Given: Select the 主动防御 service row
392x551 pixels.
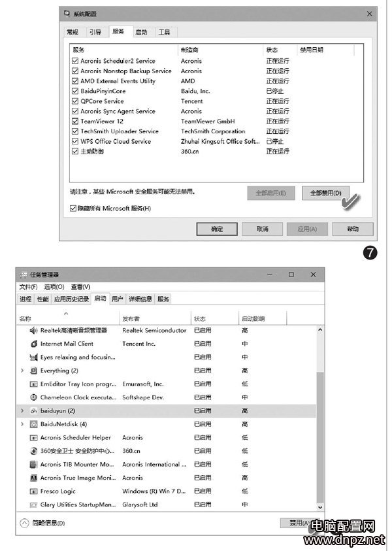Looking at the screenshot, I should pyautogui.click(x=217, y=152).
